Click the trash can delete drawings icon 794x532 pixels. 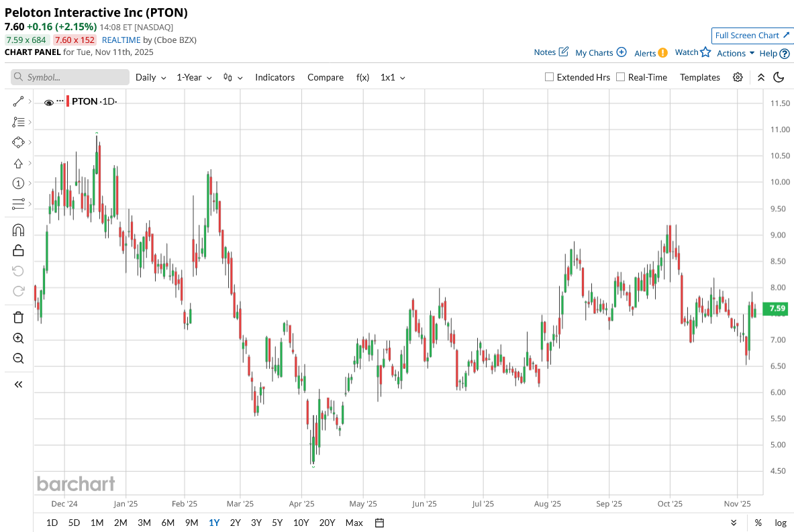18,317
